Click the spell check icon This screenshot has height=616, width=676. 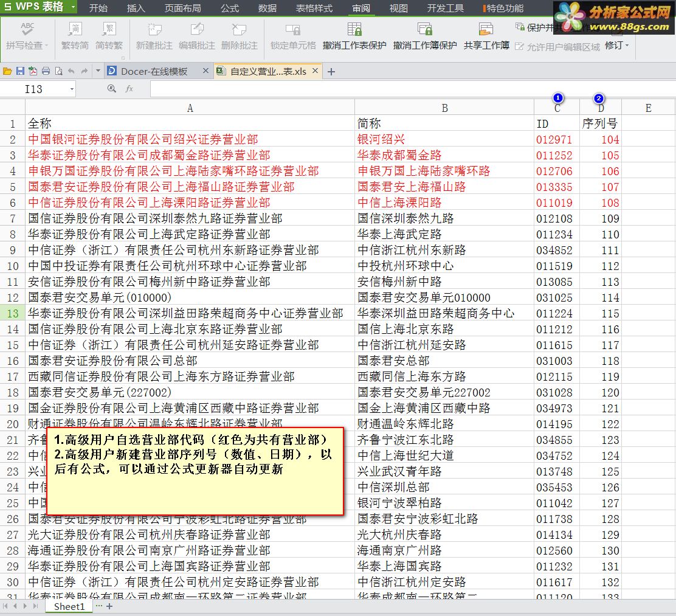pos(27,29)
